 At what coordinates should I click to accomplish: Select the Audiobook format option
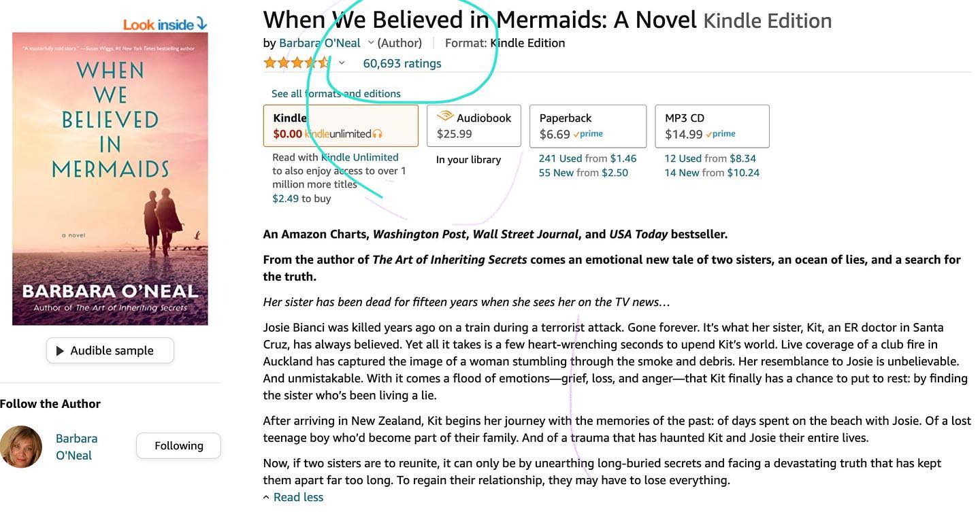(474, 126)
